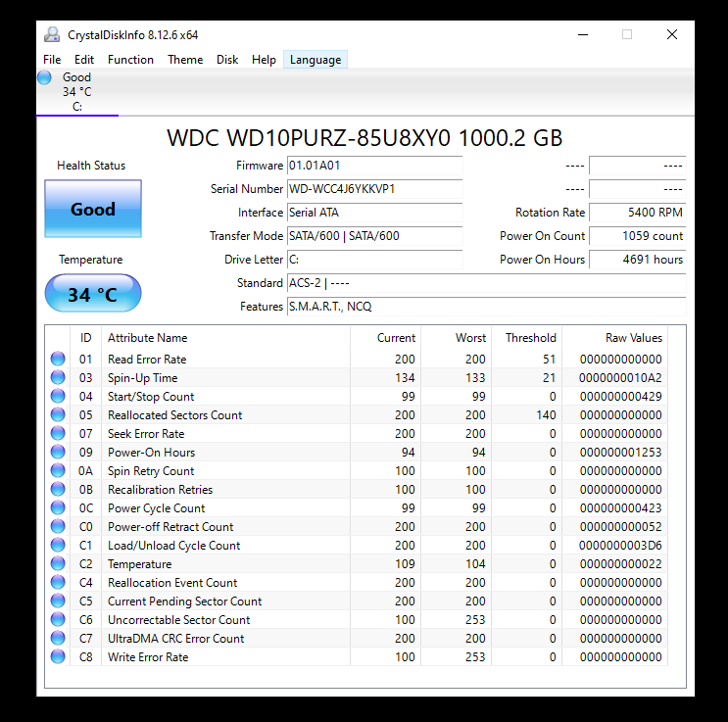
Task: Close the CrystalDiskInfo window
Action: coord(672,35)
